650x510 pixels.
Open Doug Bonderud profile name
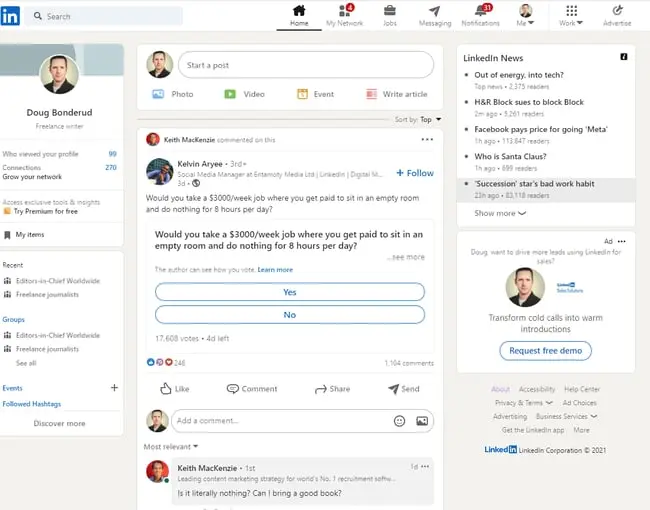59,112
